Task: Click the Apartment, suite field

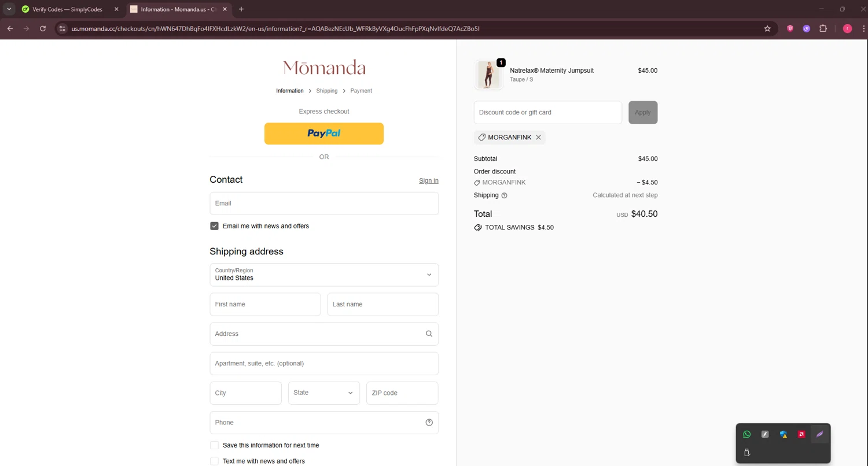Action: tap(324, 364)
